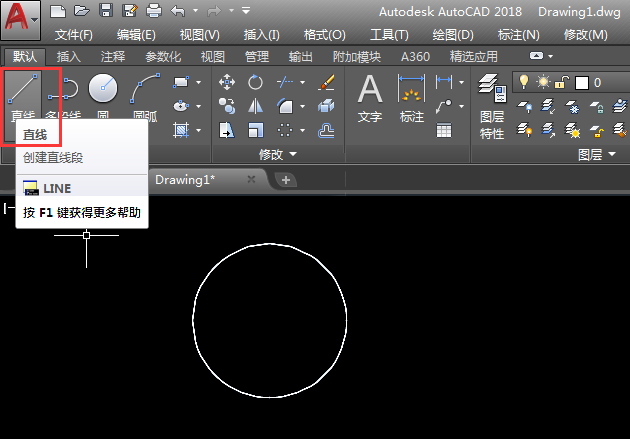Image resolution: width=630 pixels, height=439 pixels.
Task: Open the 编辑(E) menu
Action: [136, 35]
